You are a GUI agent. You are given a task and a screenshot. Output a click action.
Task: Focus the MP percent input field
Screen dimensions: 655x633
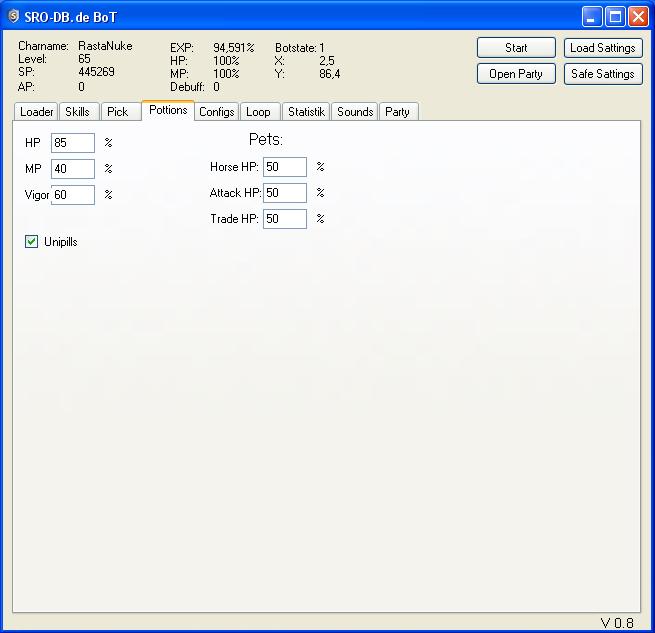[73, 169]
